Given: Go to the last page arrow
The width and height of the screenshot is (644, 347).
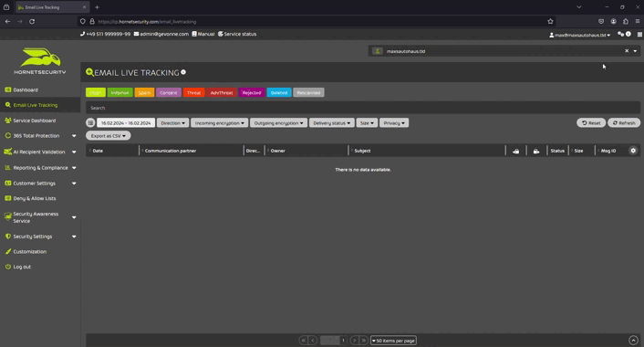Looking at the screenshot, I should (x=363, y=341).
